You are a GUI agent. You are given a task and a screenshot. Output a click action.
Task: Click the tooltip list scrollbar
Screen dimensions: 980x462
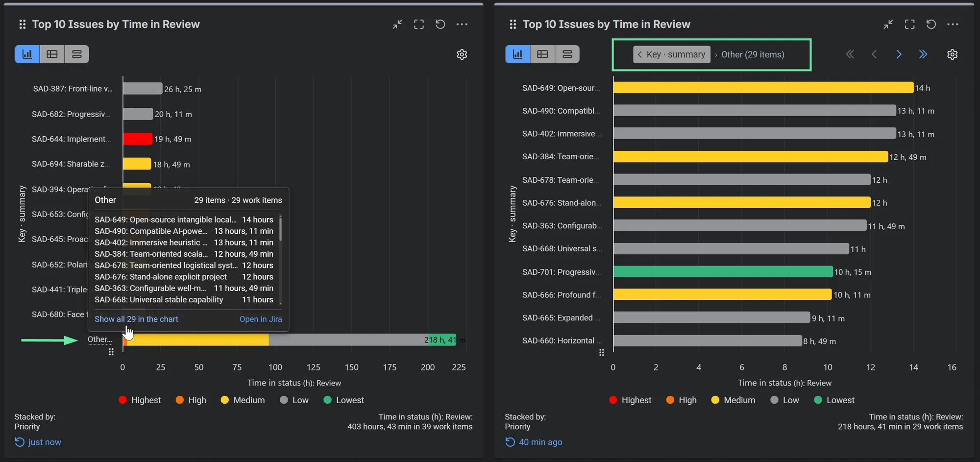pos(280,228)
